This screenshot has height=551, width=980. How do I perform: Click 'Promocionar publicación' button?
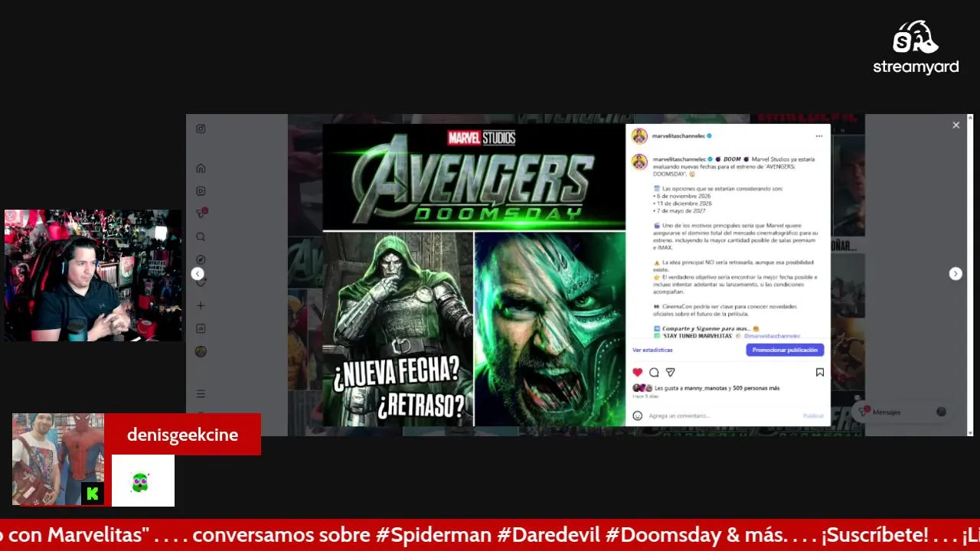(785, 350)
